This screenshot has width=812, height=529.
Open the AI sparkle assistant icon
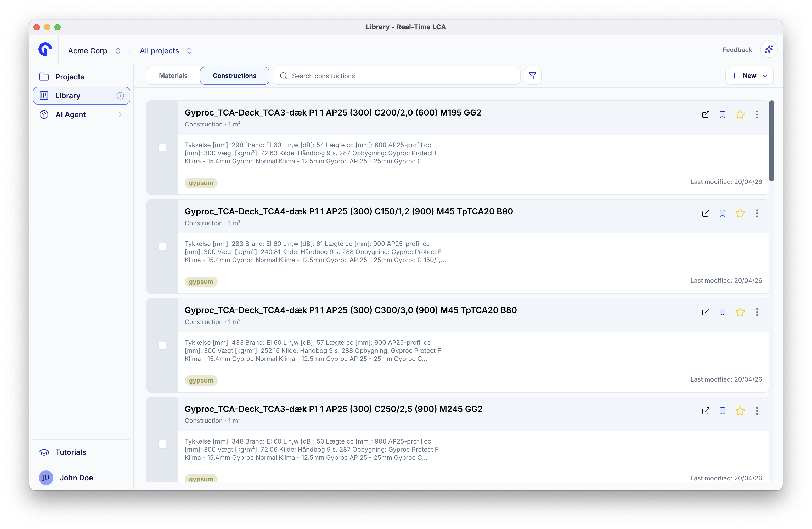pyautogui.click(x=769, y=50)
